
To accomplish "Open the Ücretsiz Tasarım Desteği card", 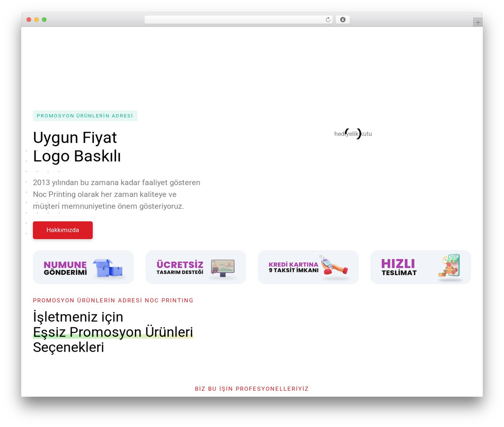I will [x=196, y=267].
